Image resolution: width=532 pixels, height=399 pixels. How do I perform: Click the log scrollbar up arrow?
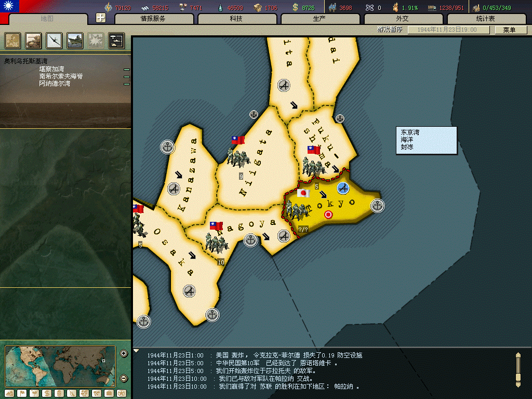518,355
